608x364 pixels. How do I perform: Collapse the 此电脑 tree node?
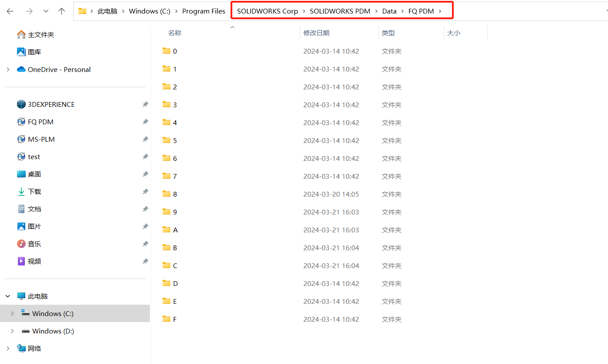(8, 296)
